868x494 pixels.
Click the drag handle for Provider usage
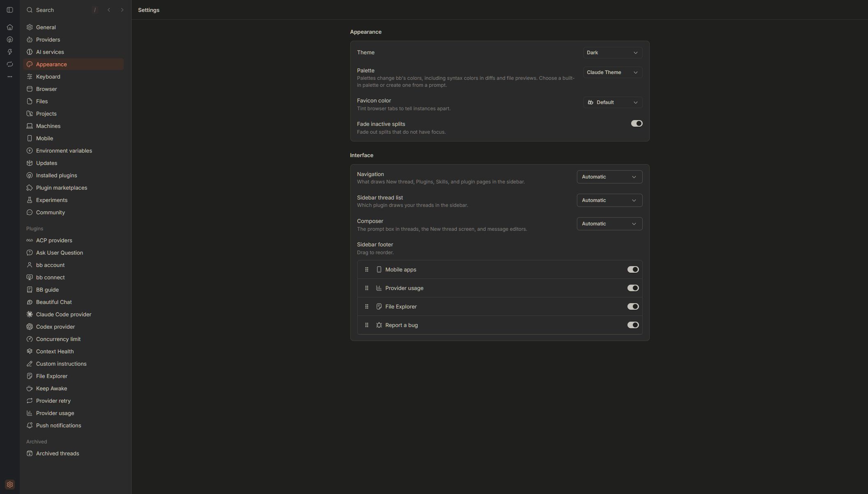367,288
